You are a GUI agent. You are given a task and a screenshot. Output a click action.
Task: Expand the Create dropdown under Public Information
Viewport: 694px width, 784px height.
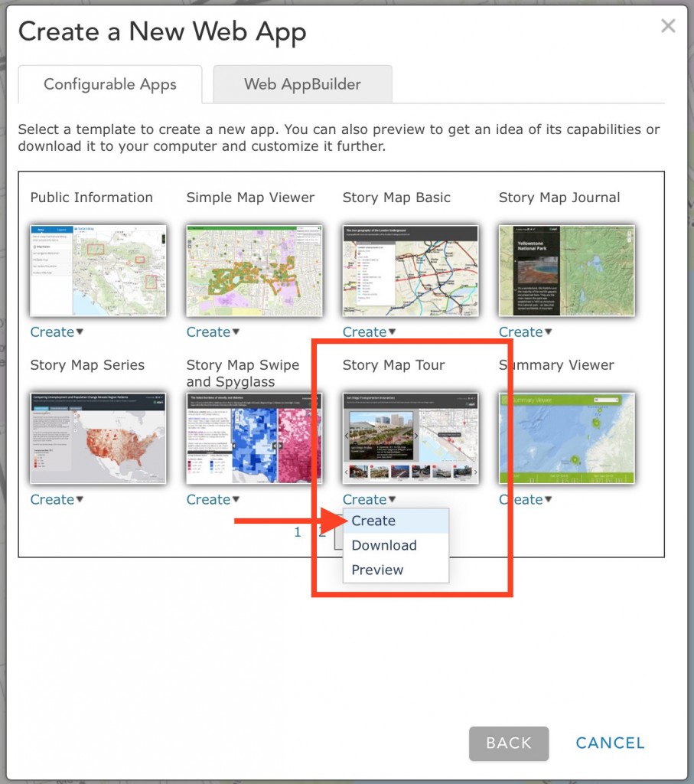pyautogui.click(x=57, y=332)
